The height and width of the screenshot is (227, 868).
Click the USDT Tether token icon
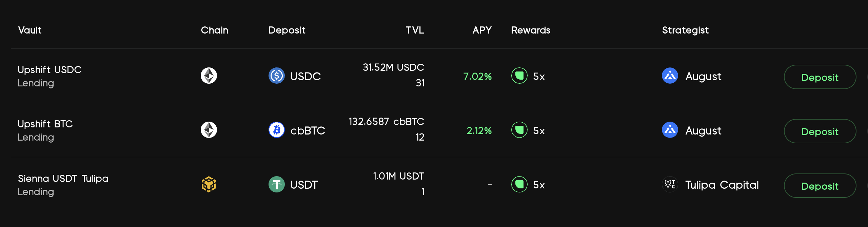277,184
